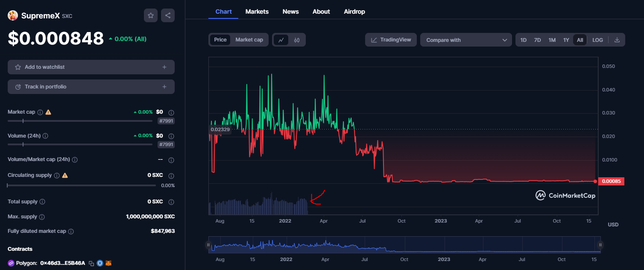Open the share icon button
Viewport: 644px width, 270px height.
[x=168, y=15]
